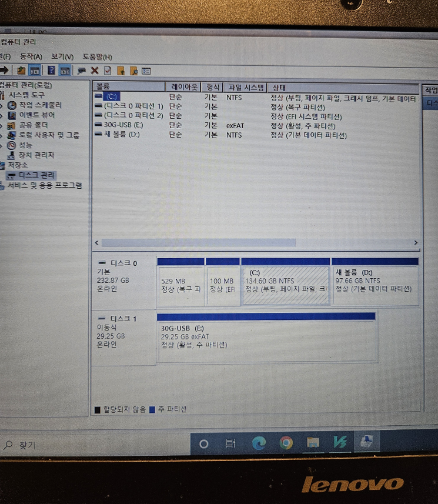Click the 찾기 taskbar search box
Screen dimensions: 438x504
(x=95, y=445)
